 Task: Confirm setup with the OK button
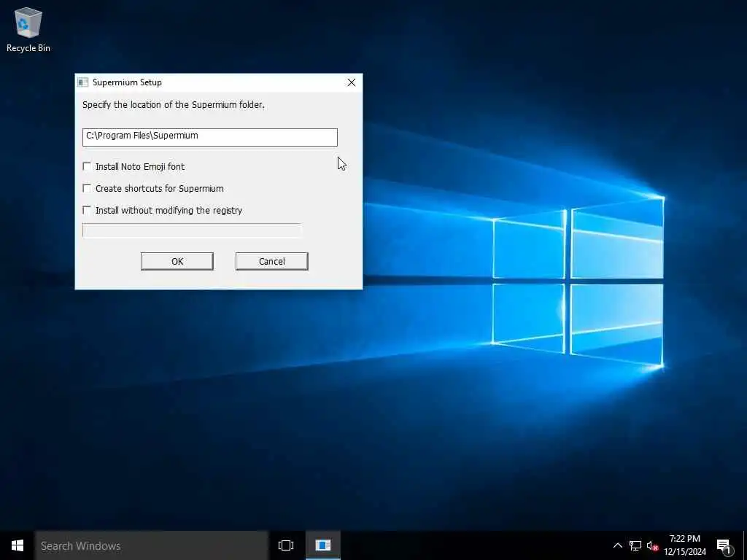tap(177, 262)
